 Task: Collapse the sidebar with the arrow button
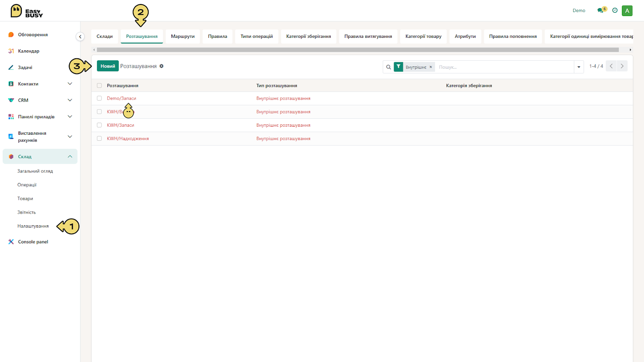point(80,37)
